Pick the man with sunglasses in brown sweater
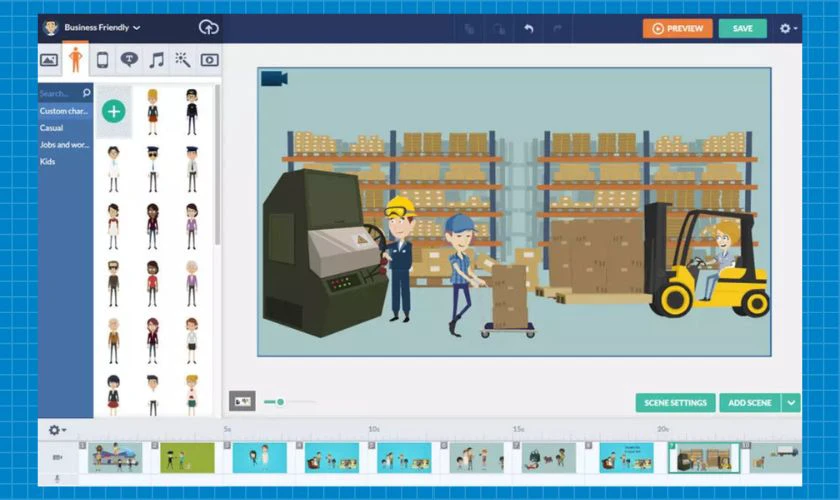 [x=113, y=283]
